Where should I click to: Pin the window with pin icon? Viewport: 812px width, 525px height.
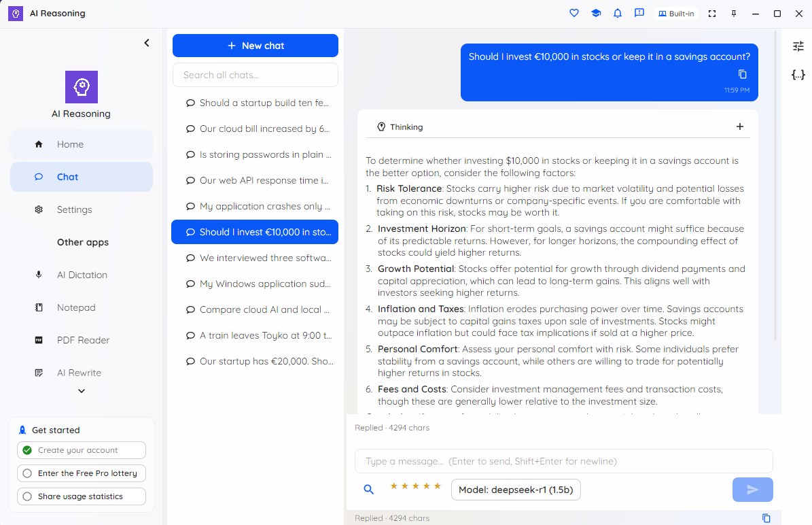[734, 14]
